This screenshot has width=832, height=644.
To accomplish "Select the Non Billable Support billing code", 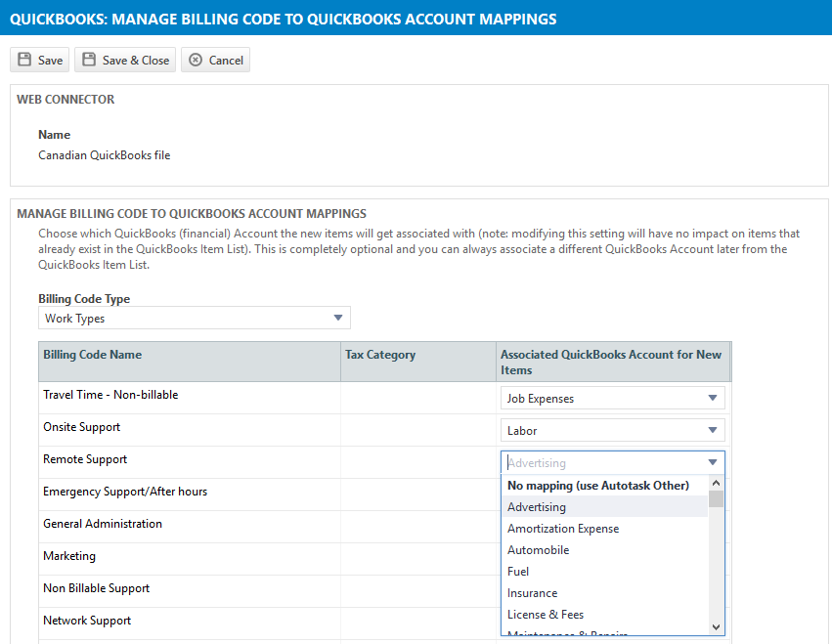I will (x=97, y=588).
